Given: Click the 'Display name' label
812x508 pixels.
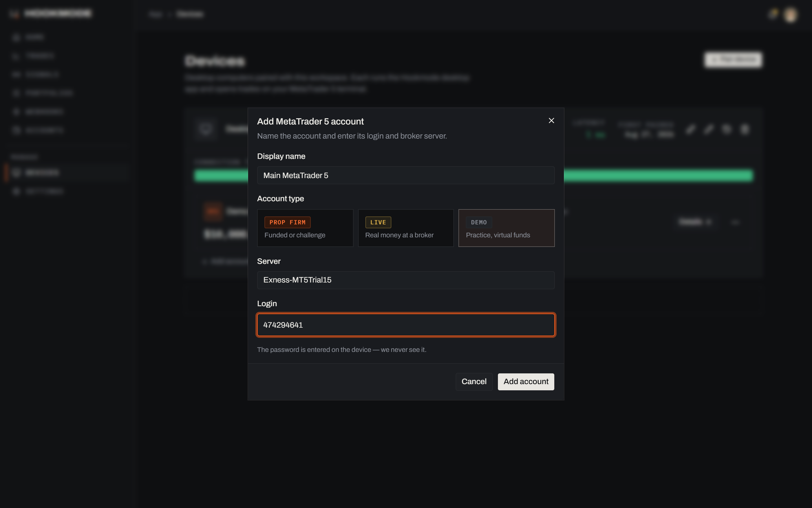Looking at the screenshot, I should 281,156.
